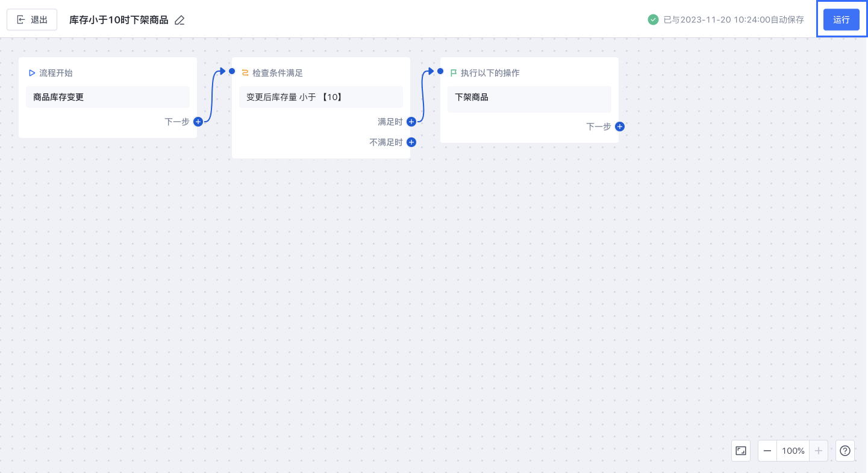This screenshot has width=868, height=473.
Task: Click the fit-to-screen icon in zoom controls
Action: tap(741, 451)
